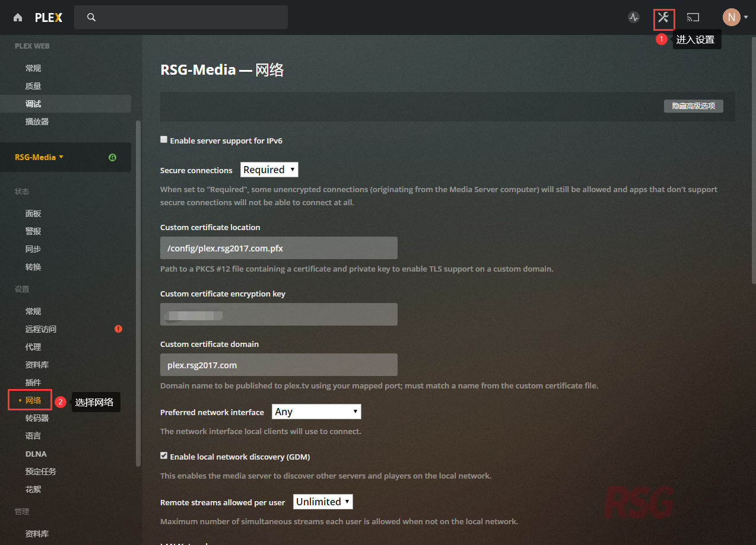Open 常规 under Plex Web

tap(33, 68)
